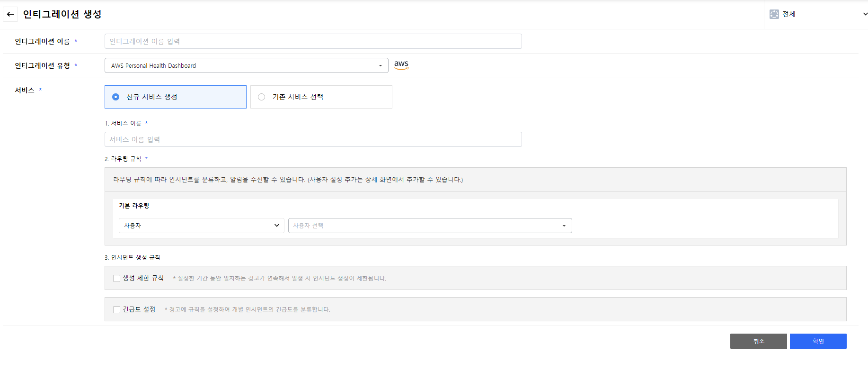This screenshot has width=868, height=381.
Task: Click the 3. 인시던트 생성 규칙 heading
Action: point(132,257)
